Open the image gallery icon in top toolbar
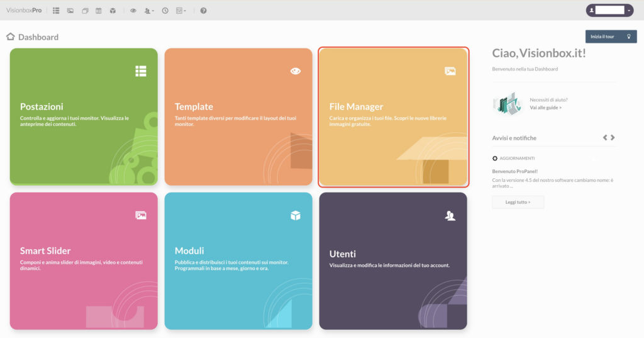The height and width of the screenshot is (338, 644). [70, 11]
